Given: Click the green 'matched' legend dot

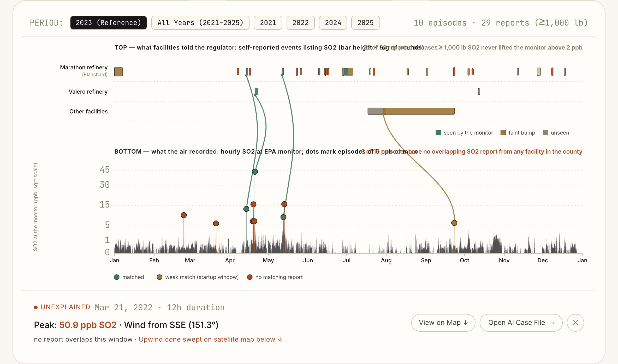Looking at the screenshot, I should point(117,277).
